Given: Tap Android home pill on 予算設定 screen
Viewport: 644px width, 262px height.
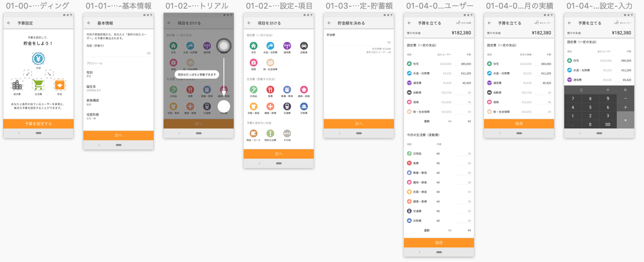Looking at the screenshot, I should [x=38, y=134].
